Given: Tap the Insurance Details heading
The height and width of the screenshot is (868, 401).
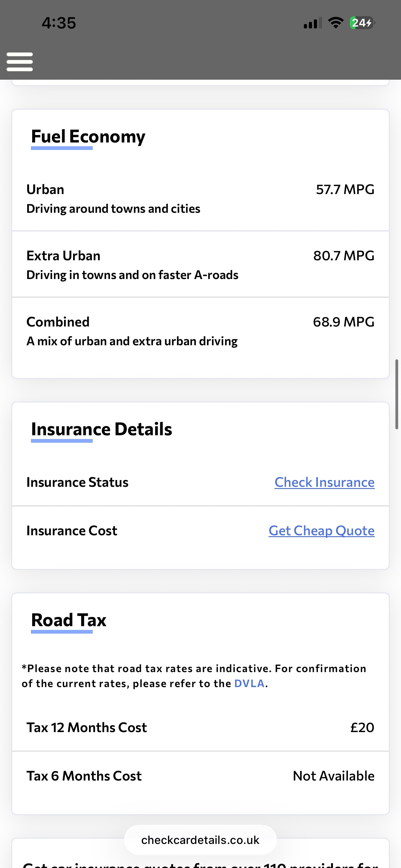Looking at the screenshot, I should (101, 429).
